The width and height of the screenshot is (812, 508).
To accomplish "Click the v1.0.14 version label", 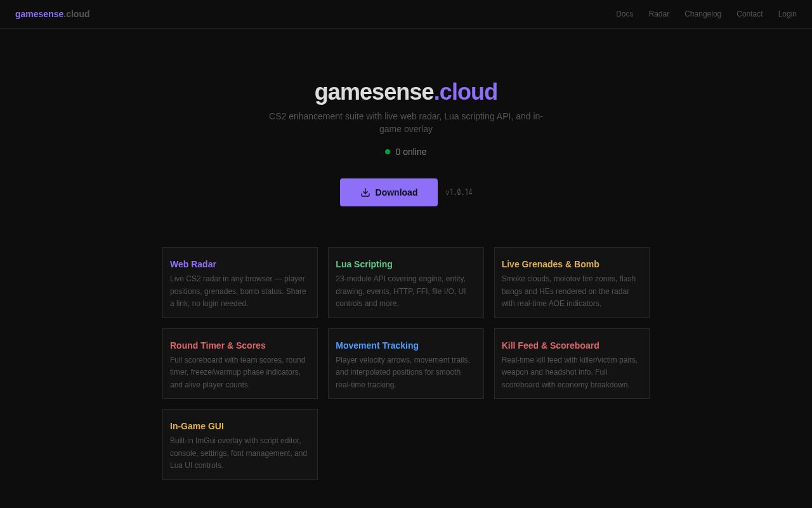I will click(459, 192).
